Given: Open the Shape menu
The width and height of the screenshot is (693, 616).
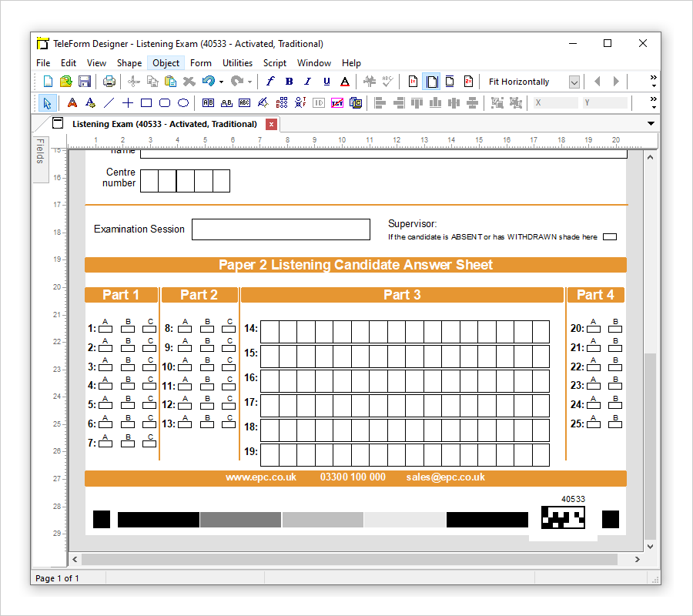Looking at the screenshot, I should pyautogui.click(x=129, y=62).
